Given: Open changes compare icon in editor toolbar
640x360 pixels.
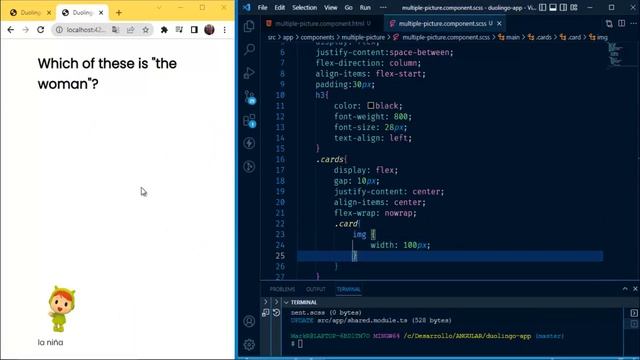Looking at the screenshot, I should click(609, 24).
